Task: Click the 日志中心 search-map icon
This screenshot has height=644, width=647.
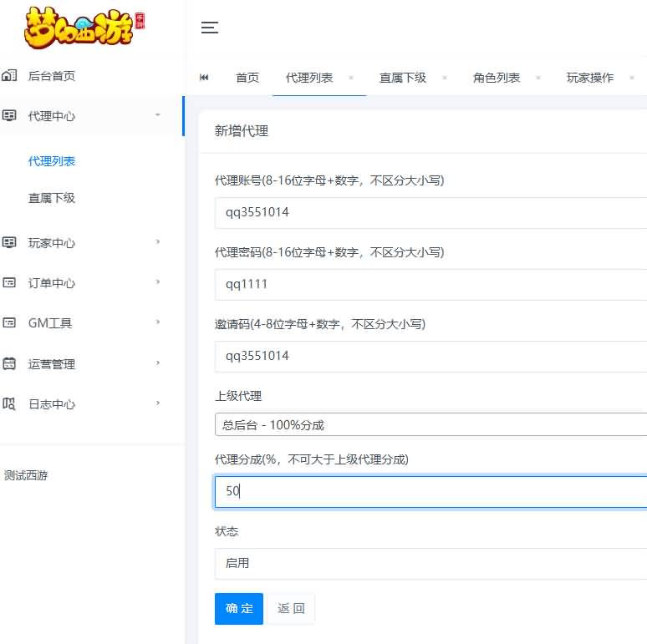Action: [9, 403]
